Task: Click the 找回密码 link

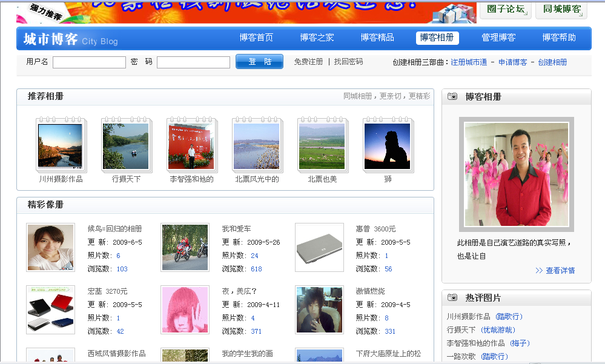Action: coord(348,62)
